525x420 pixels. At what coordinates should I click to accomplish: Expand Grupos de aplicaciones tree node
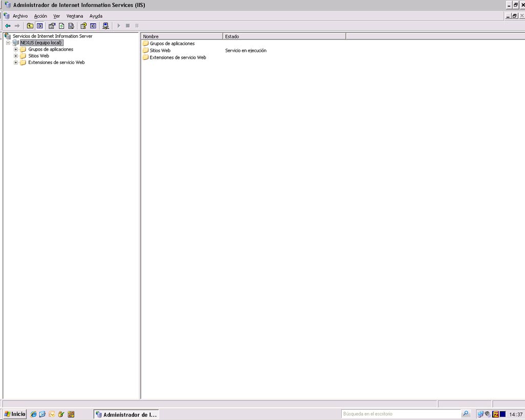[x=16, y=49]
